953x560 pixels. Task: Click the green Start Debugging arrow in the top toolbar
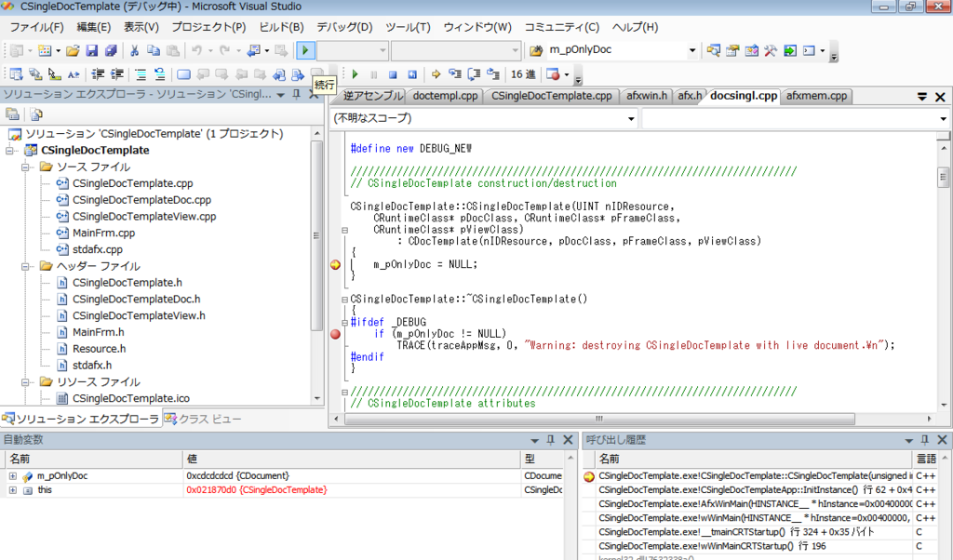[x=305, y=50]
